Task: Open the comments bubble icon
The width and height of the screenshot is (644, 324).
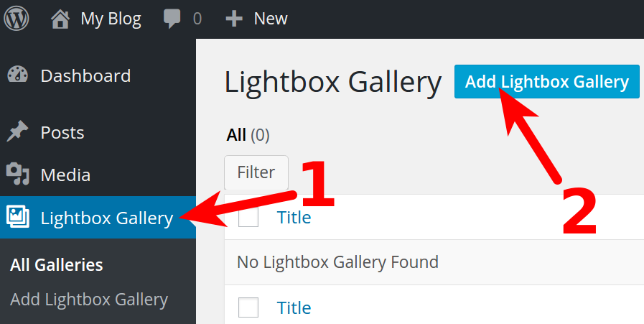Action: click(172, 19)
